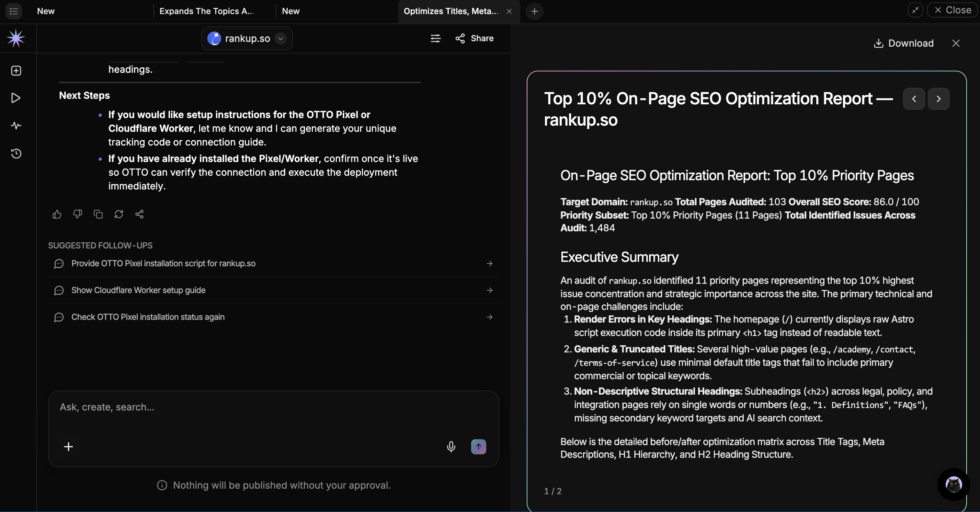This screenshot has width=980, height=512.
Task: Click arrow on Provide OTTO Pixel script row
Action: (x=490, y=264)
